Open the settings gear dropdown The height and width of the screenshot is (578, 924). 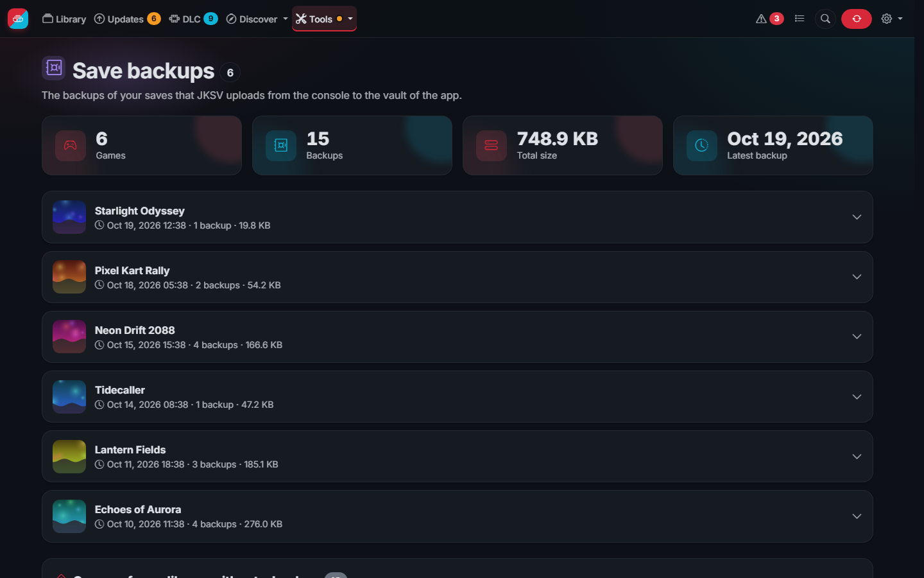pos(892,19)
